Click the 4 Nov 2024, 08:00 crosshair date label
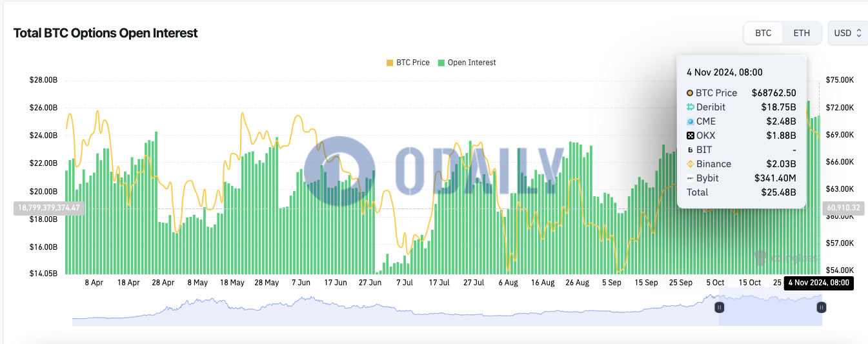Screen dimensions: 868x344 pyautogui.click(x=819, y=283)
